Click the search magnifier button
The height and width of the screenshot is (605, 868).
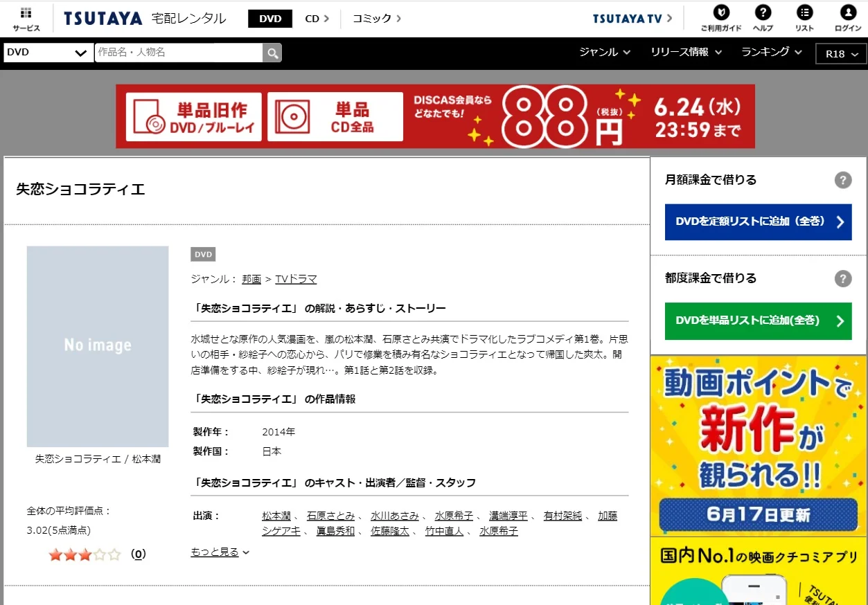[272, 53]
